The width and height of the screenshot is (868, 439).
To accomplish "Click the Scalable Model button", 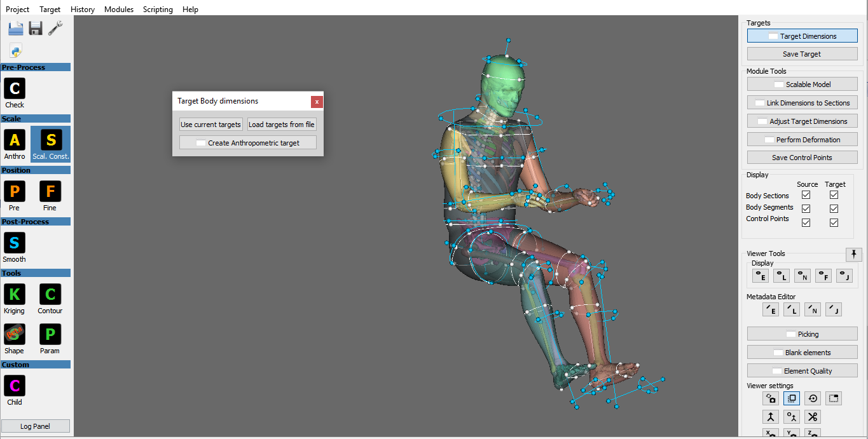I will coord(803,84).
